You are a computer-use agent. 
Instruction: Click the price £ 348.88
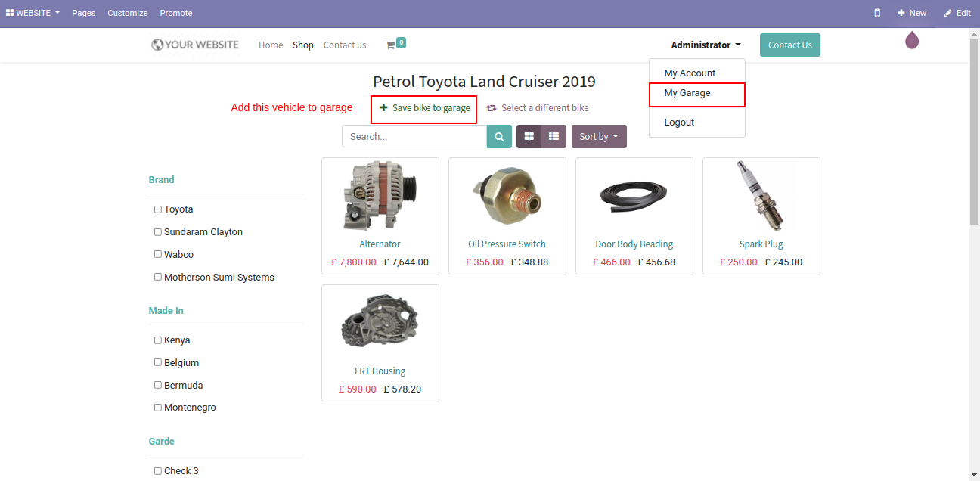tap(529, 262)
